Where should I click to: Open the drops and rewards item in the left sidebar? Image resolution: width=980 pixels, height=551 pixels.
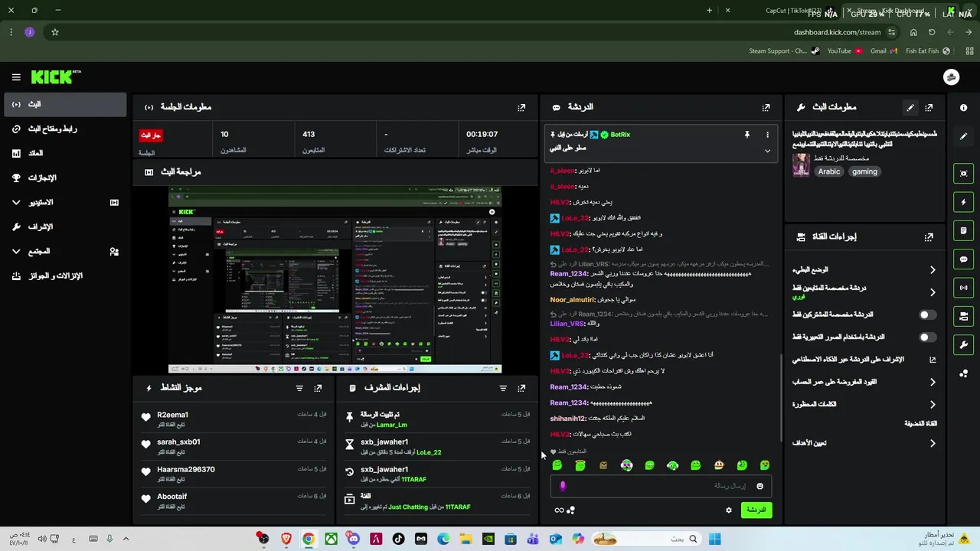(65, 275)
